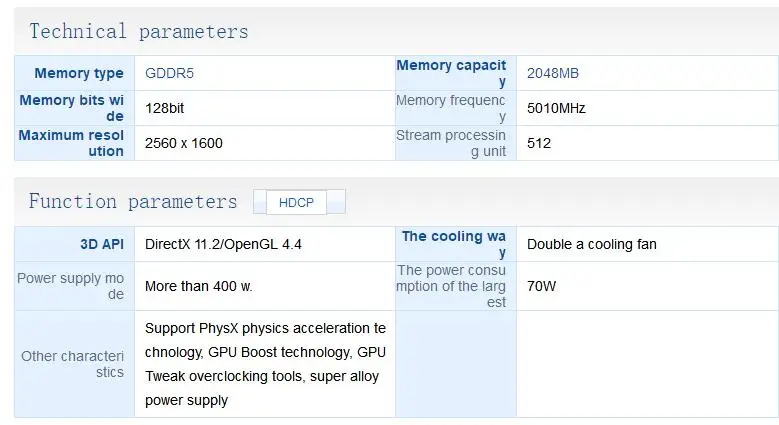
Task: Click the DirectX 11.2/OpenGL 4.4 value
Action: (x=223, y=244)
